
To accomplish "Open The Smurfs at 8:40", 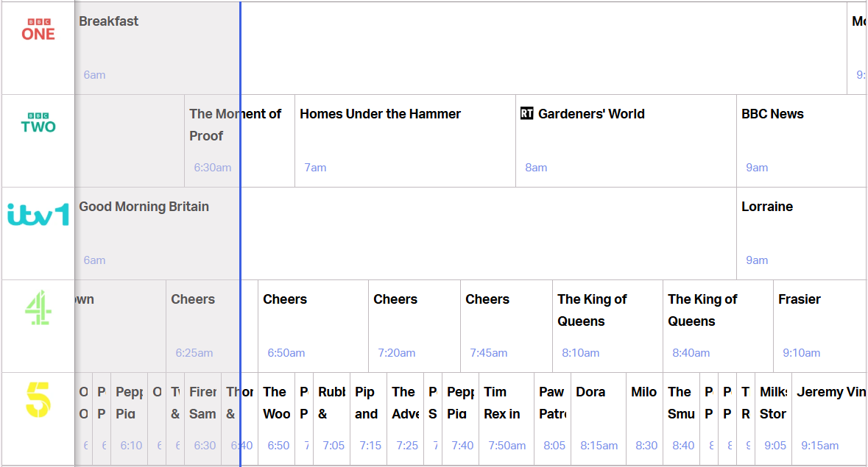I will point(682,419).
